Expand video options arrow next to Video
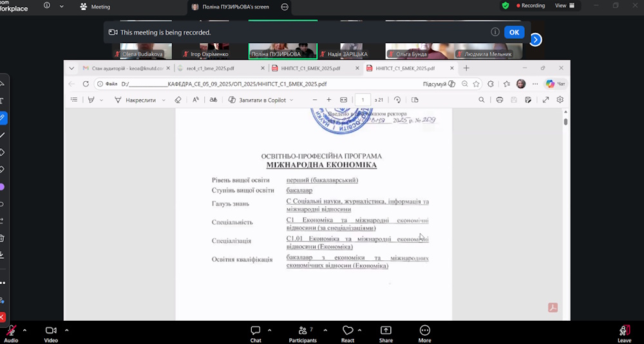 (67, 329)
